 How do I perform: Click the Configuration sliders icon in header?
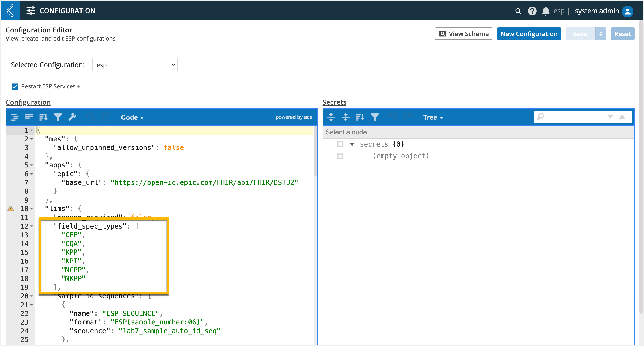[x=31, y=11]
